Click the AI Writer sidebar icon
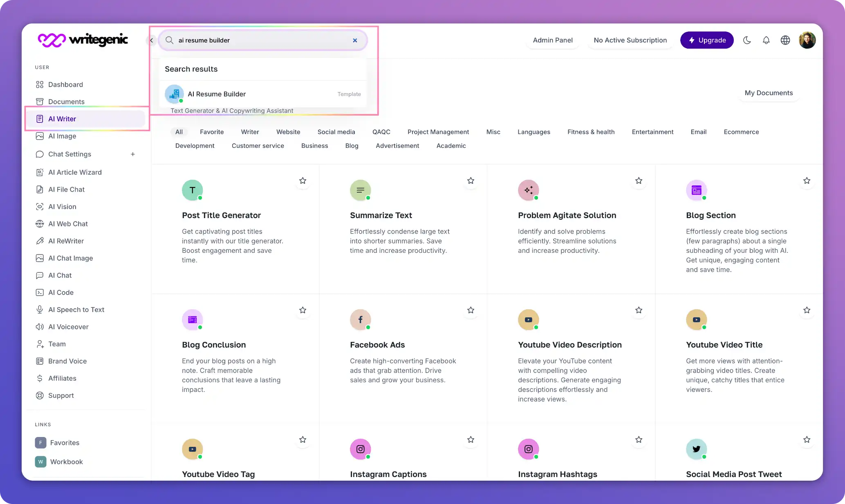The height and width of the screenshot is (504, 845). [40, 119]
